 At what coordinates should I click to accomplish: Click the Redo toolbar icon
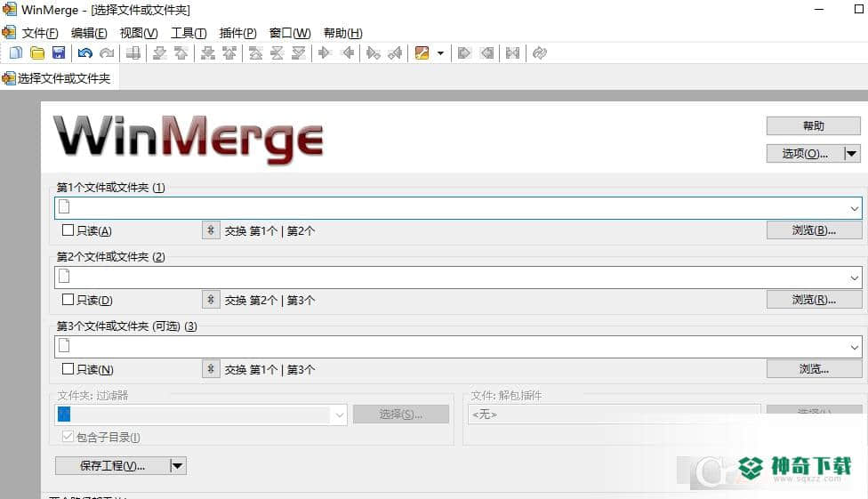(107, 53)
